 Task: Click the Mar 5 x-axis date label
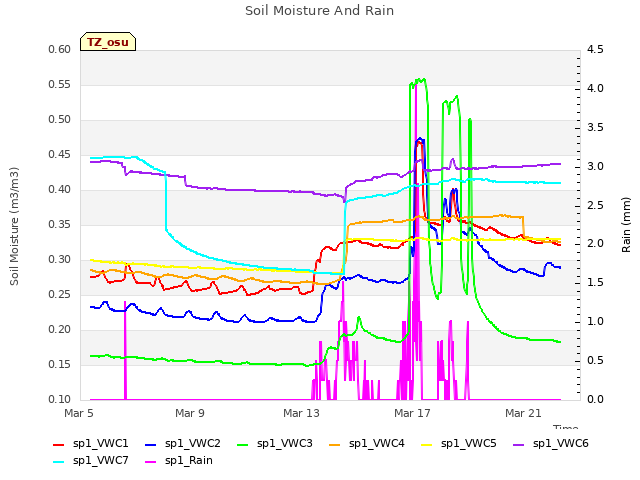click(x=79, y=413)
